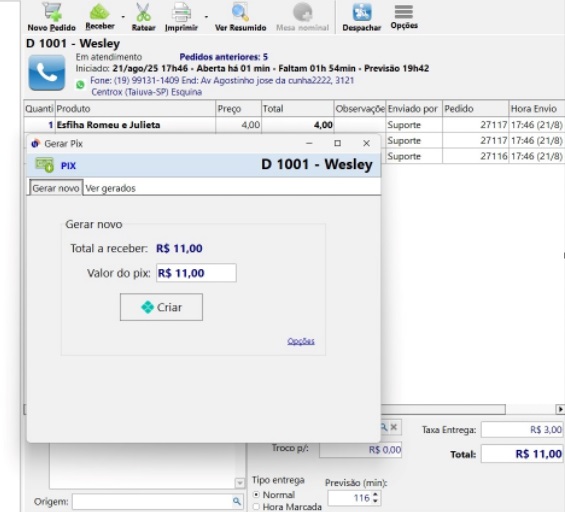The image size is (565, 512).
Task: Increase Previsão minutes with up arrow
Action: (375, 495)
